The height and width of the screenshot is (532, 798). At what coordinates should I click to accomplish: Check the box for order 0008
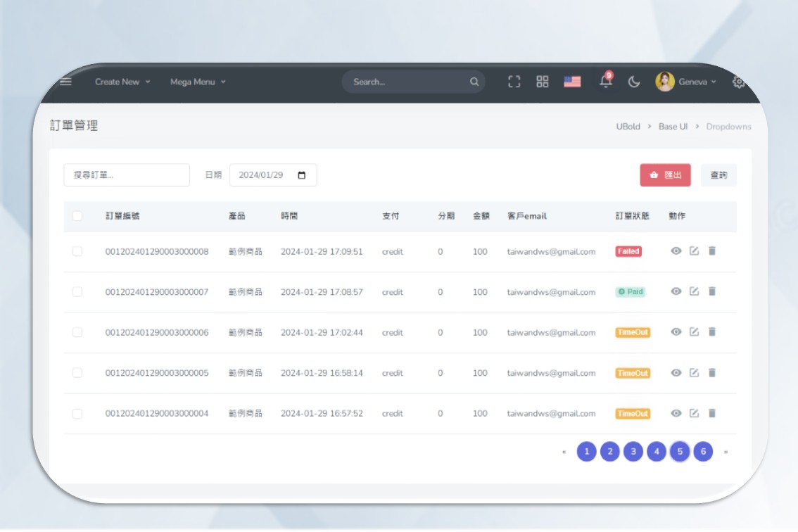77,251
